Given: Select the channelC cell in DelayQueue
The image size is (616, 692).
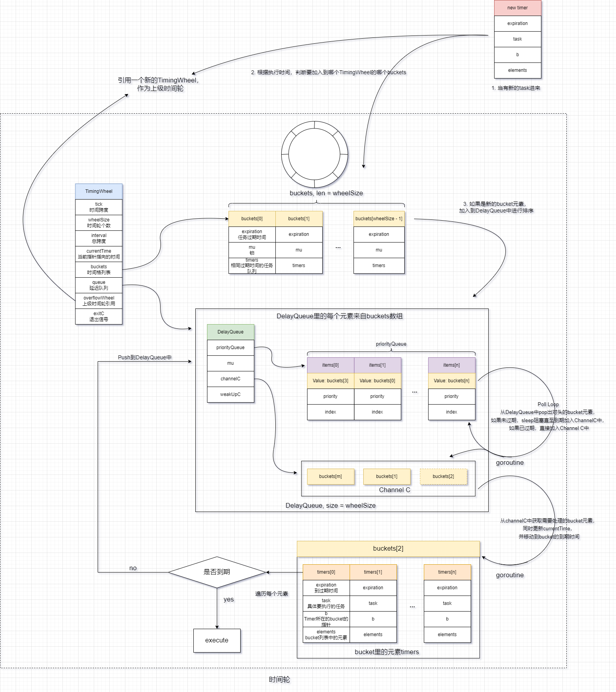Looking at the screenshot, I should tap(230, 379).
